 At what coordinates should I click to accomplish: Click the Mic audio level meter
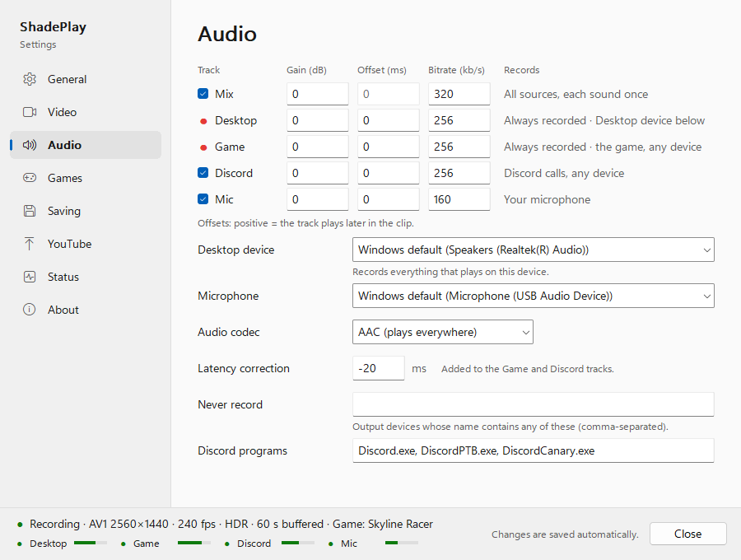point(402,543)
